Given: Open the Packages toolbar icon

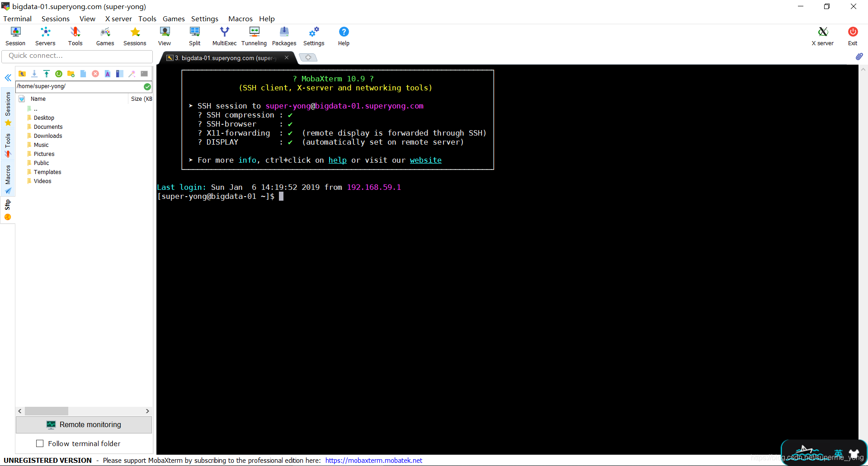Looking at the screenshot, I should [x=284, y=36].
